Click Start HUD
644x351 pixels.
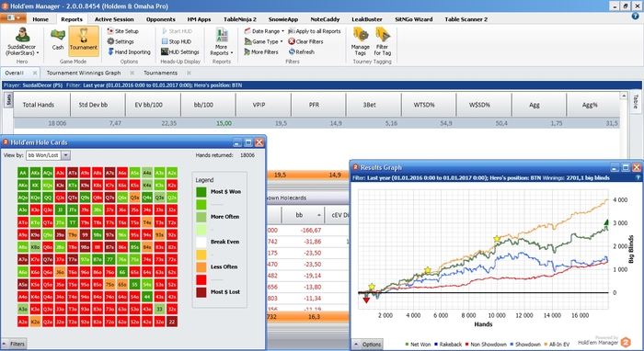point(177,31)
